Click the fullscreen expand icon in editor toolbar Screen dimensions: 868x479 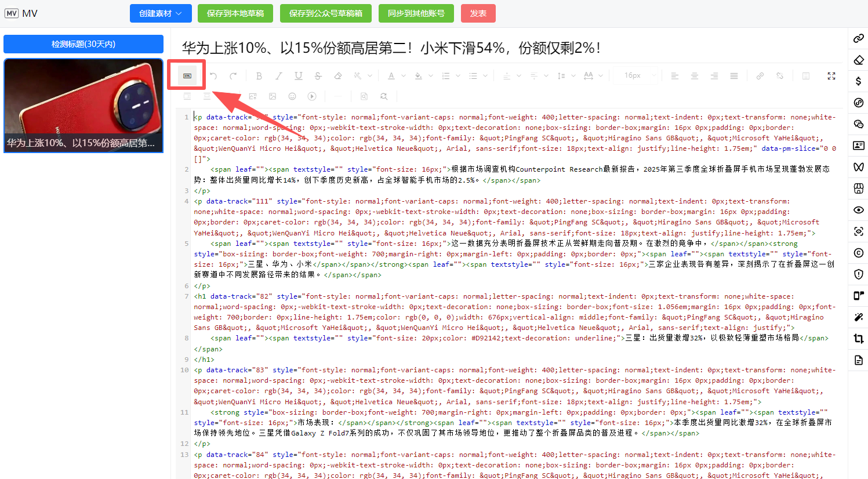click(x=831, y=76)
